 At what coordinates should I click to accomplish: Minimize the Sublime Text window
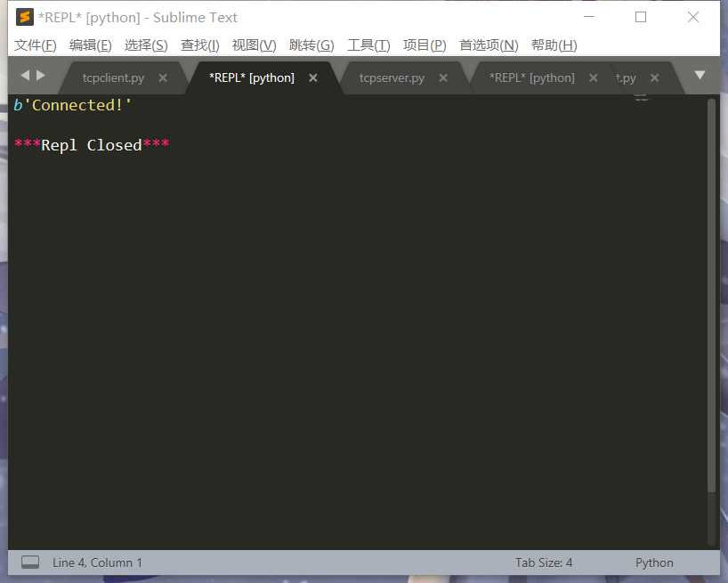(x=589, y=17)
